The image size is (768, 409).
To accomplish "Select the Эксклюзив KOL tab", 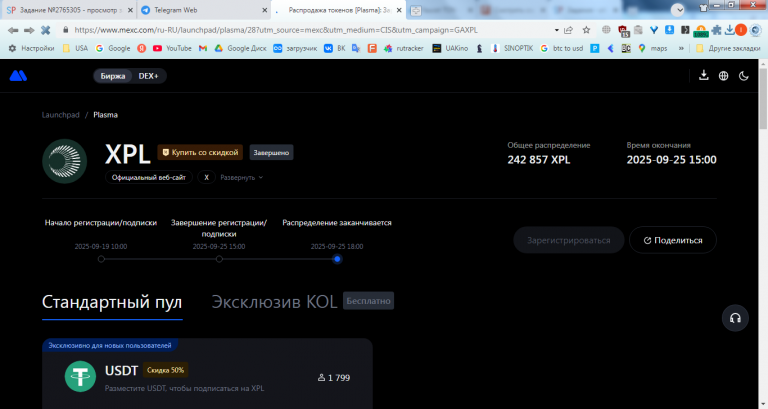I will point(274,302).
